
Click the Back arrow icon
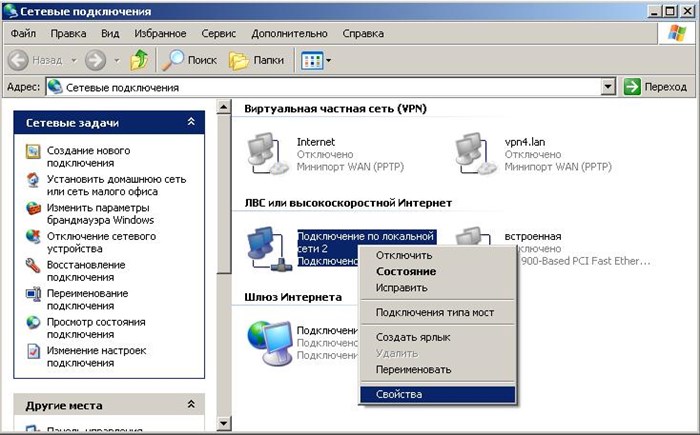coord(18,60)
